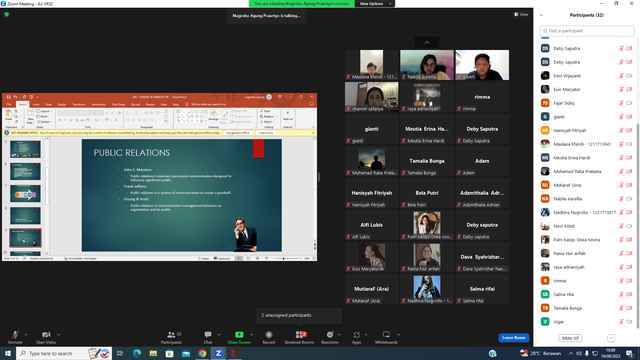Select Haniyah Fitriyah in the participants list

[x=587, y=130]
